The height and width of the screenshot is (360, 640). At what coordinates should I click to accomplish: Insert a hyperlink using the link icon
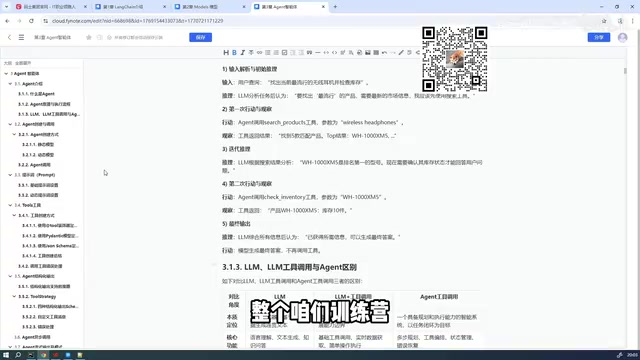(259, 53)
